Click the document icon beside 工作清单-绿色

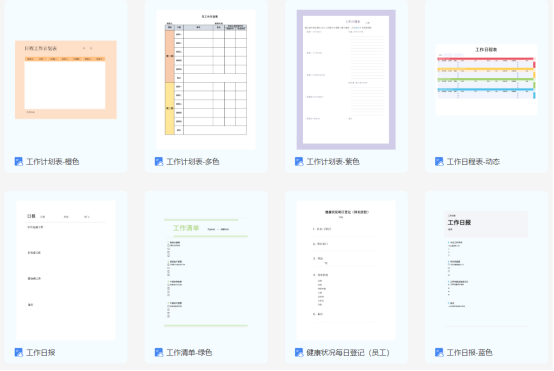[x=159, y=352]
